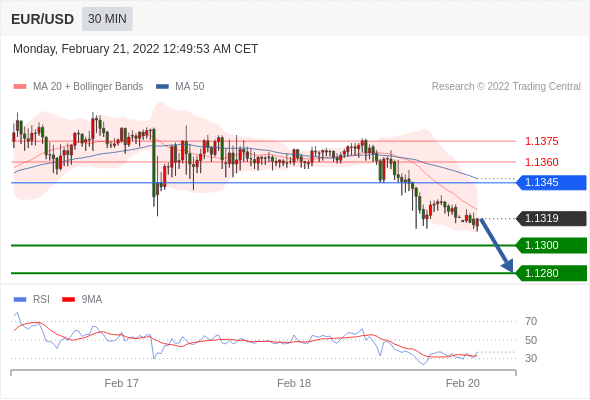Image resolution: width=590 pixels, height=400 pixels.
Task: Click the MA 20 + Bollinger Bands legend swatch
Action: (x=20, y=87)
